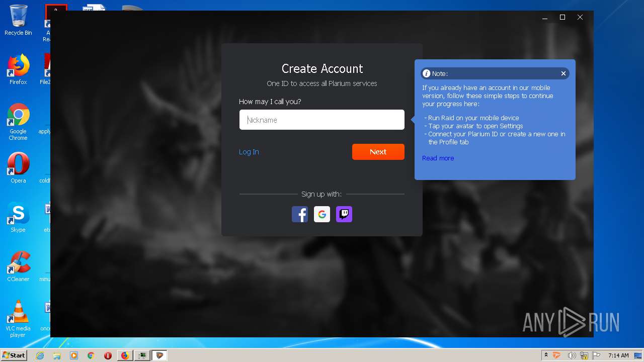Select the VLC media player shortcut

pos(18,319)
